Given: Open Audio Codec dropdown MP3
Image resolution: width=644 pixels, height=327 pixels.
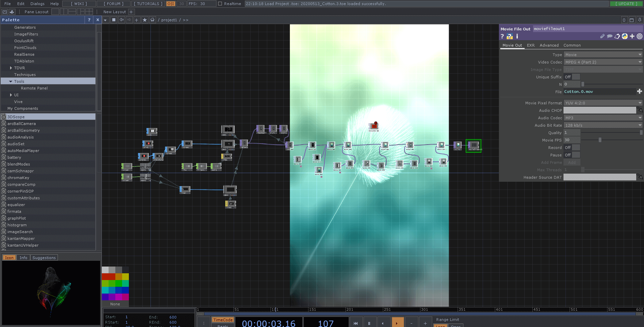Looking at the screenshot, I should [603, 118].
